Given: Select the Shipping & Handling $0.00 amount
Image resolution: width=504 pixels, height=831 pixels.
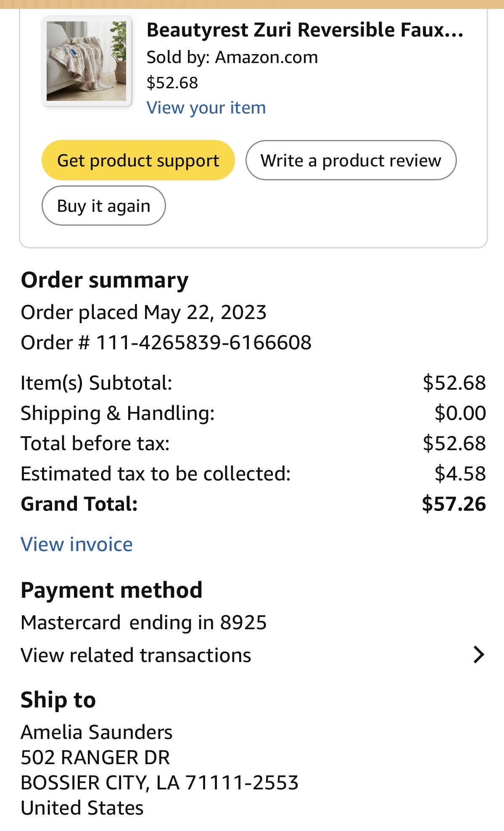Looking at the screenshot, I should [460, 413].
